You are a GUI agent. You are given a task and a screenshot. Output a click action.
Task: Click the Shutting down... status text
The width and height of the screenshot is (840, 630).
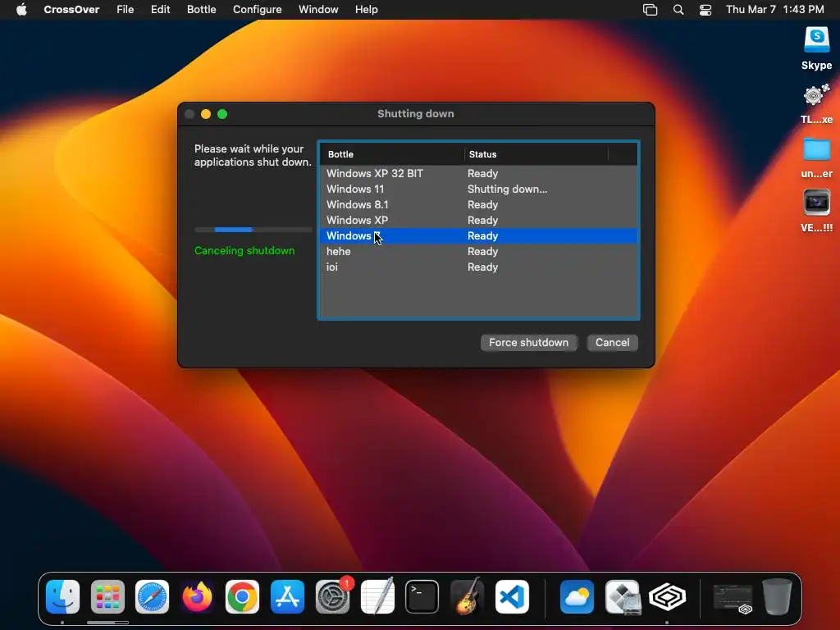click(x=507, y=189)
